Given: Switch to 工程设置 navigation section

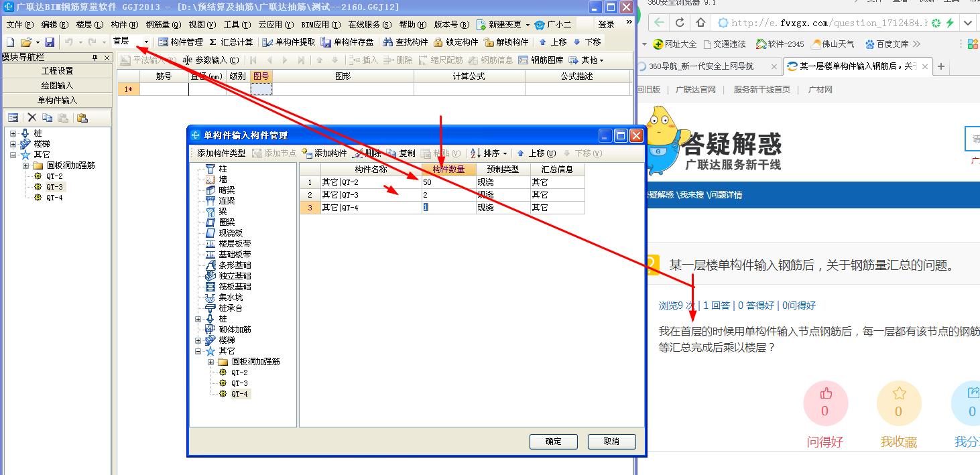Looking at the screenshot, I should tap(58, 71).
